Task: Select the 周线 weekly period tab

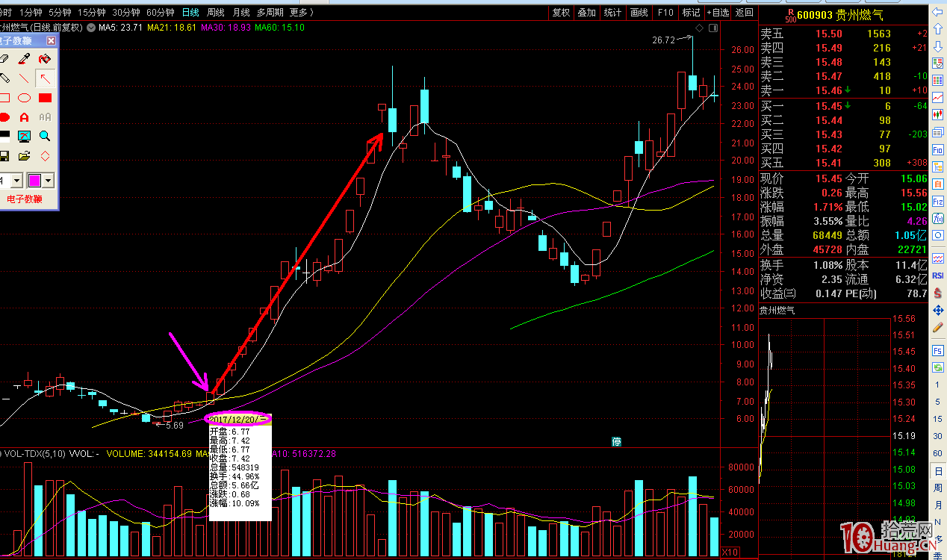Action: click(216, 13)
